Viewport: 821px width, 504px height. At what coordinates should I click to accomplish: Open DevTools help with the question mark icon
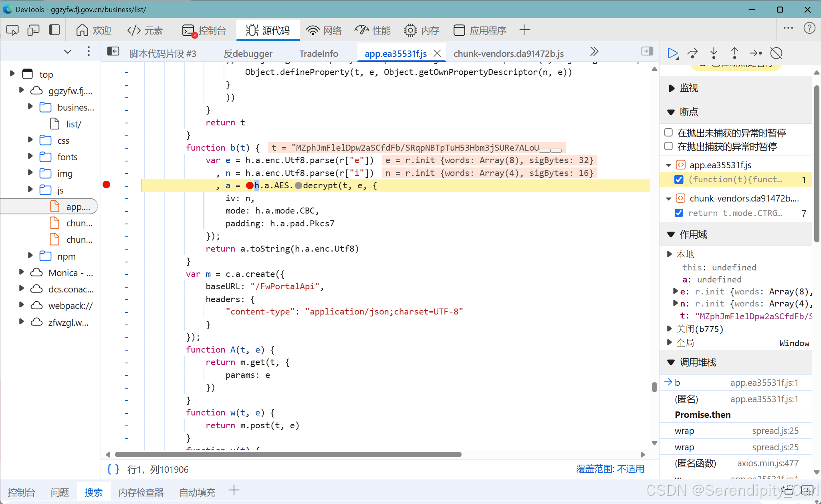point(810,28)
